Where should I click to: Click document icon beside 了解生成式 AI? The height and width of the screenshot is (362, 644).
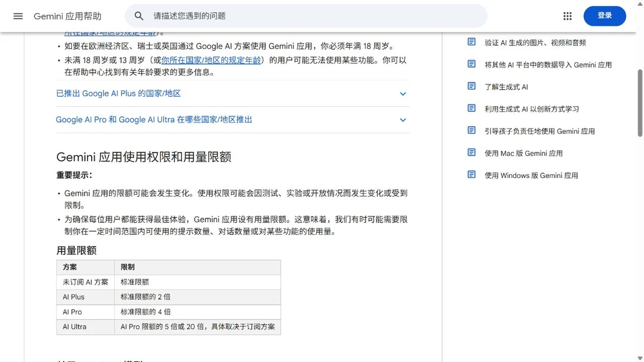pyautogui.click(x=471, y=86)
